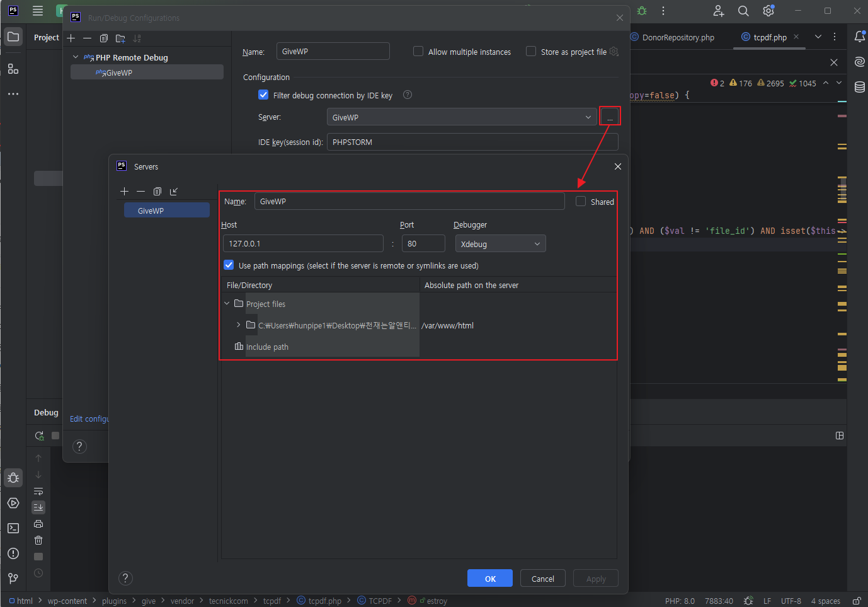The image size is (868, 607).
Task: Open IDE settings gear icon
Action: click(x=768, y=11)
